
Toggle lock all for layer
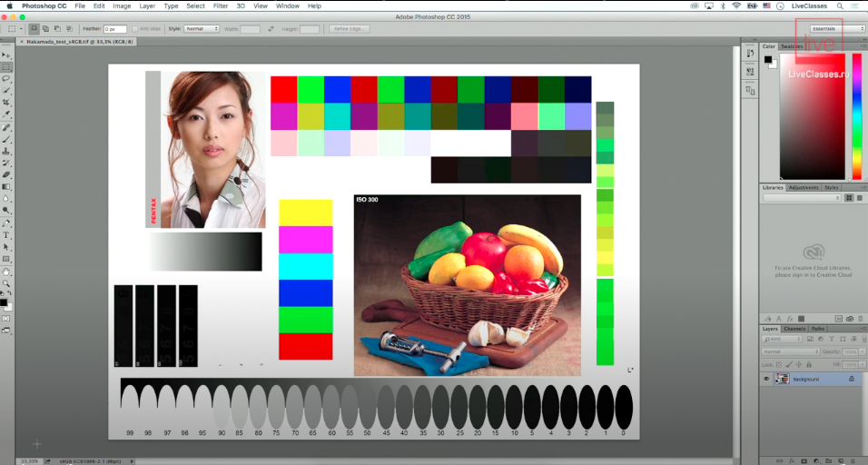pyautogui.click(x=809, y=365)
